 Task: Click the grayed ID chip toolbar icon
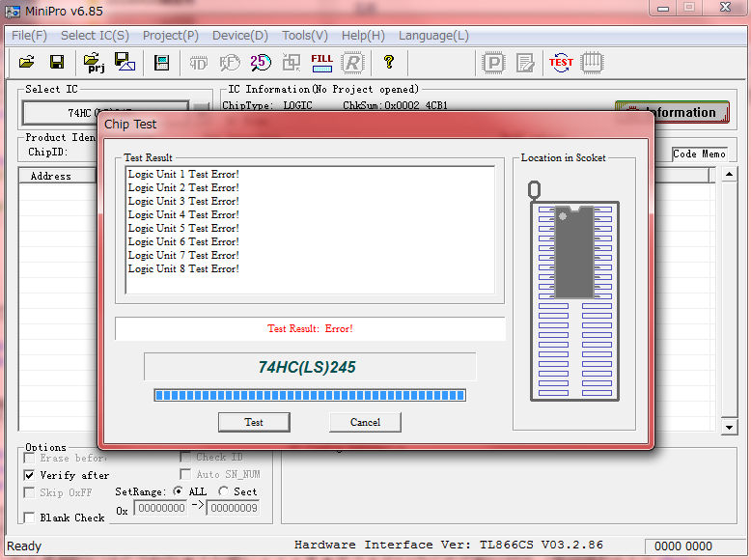click(x=198, y=63)
